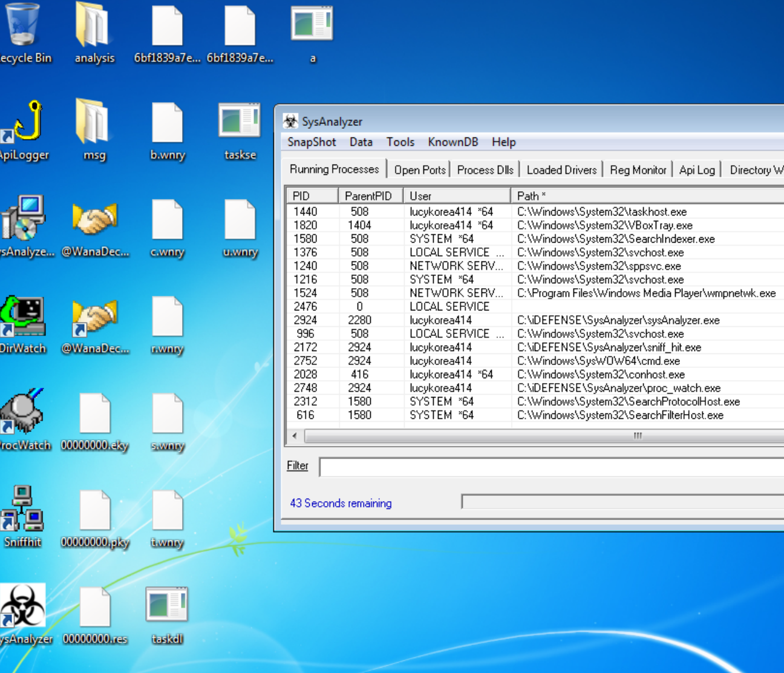The width and height of the screenshot is (784, 673).
Task: Select the desktop file named a
Action: click(x=312, y=33)
